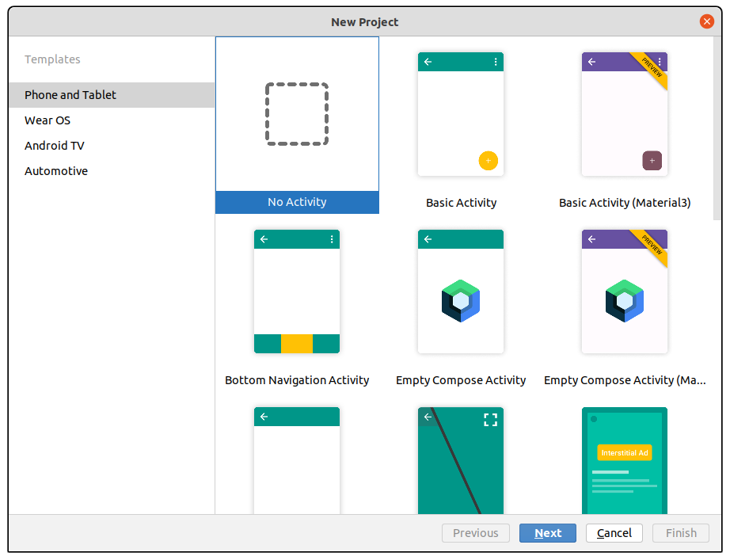
Task: Click the fullscreen icon in the dark template preview
Action: click(491, 420)
